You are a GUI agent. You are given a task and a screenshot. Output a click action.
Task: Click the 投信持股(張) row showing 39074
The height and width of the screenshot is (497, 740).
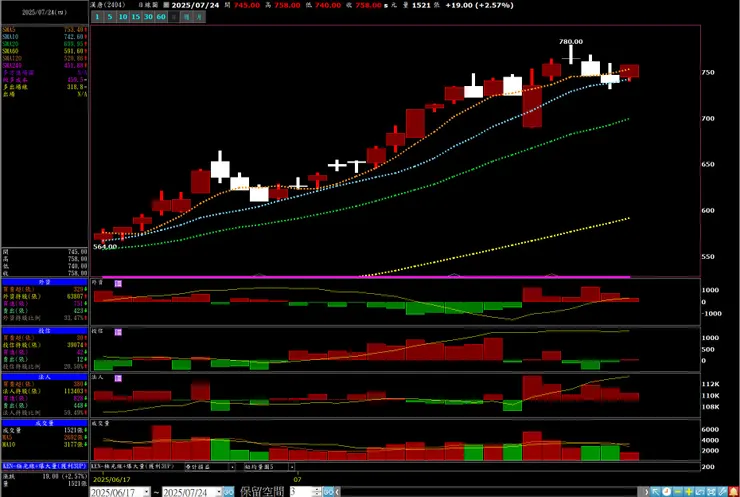click(44, 345)
